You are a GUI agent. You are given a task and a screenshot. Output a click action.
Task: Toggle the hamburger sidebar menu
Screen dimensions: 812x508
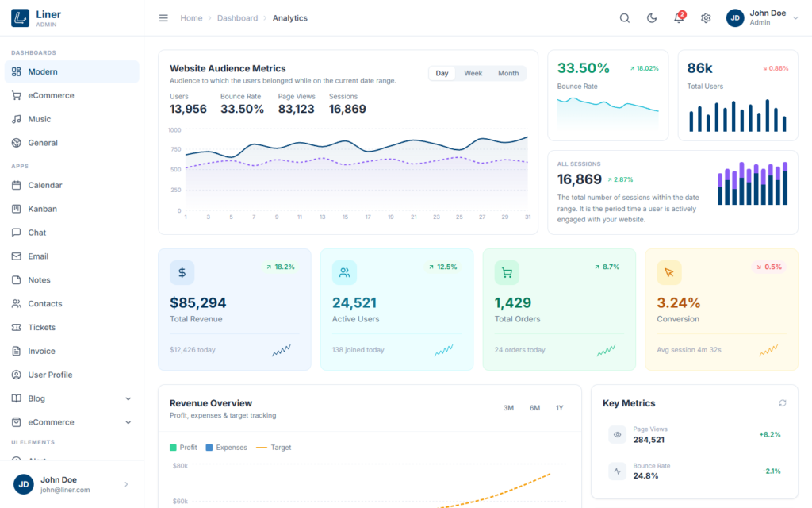point(163,18)
